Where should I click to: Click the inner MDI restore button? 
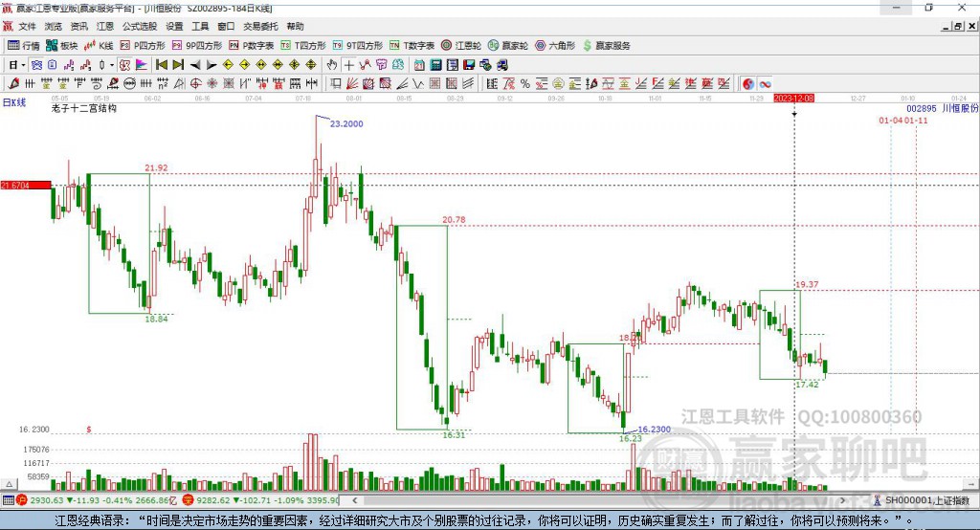click(x=958, y=26)
